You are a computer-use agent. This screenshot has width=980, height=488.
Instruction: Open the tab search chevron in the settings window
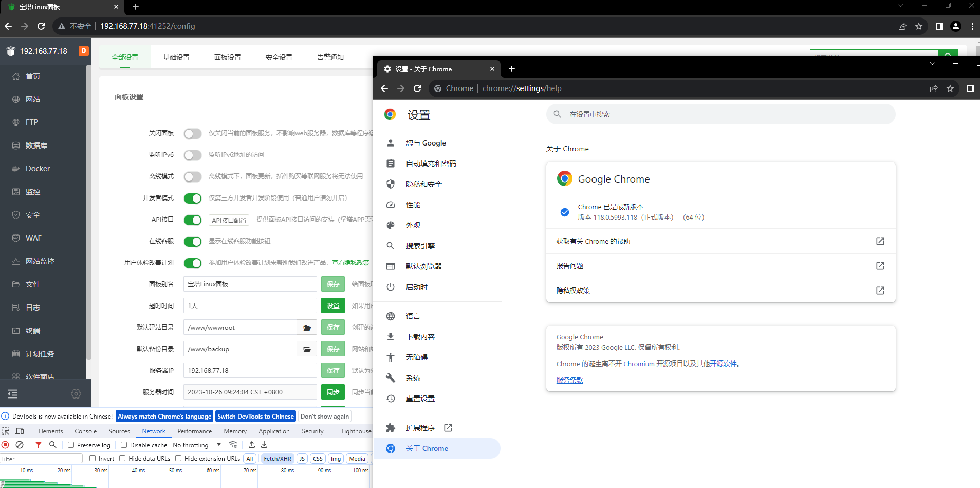932,63
